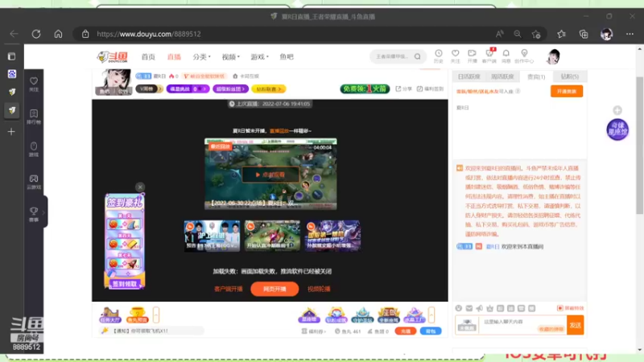Click the chat message input field
The height and width of the screenshot is (362, 644).
tap(522, 325)
